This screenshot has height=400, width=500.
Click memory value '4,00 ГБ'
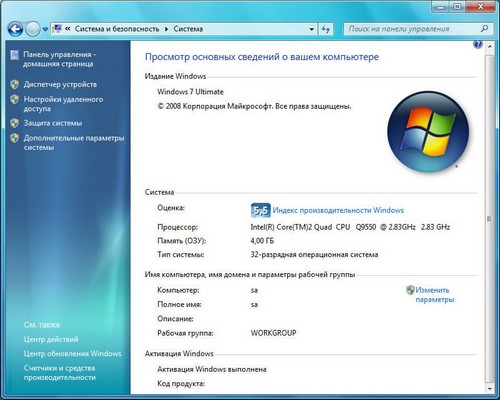tap(262, 241)
